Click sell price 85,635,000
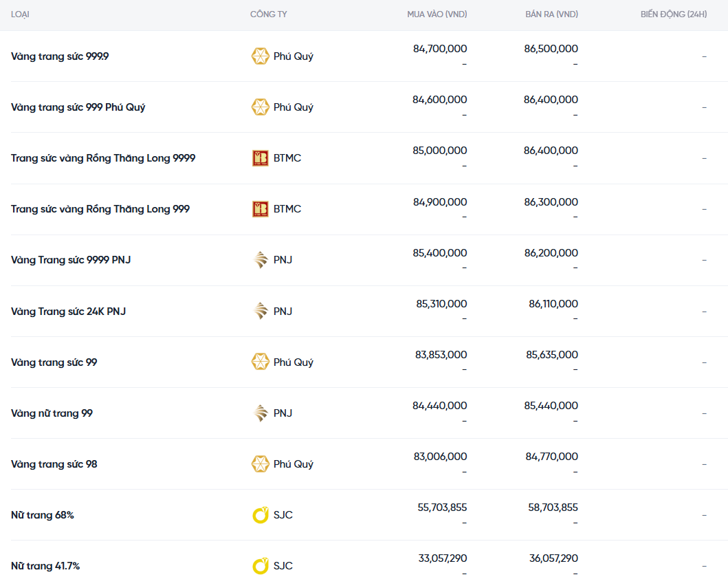728x588 pixels. pos(552,355)
